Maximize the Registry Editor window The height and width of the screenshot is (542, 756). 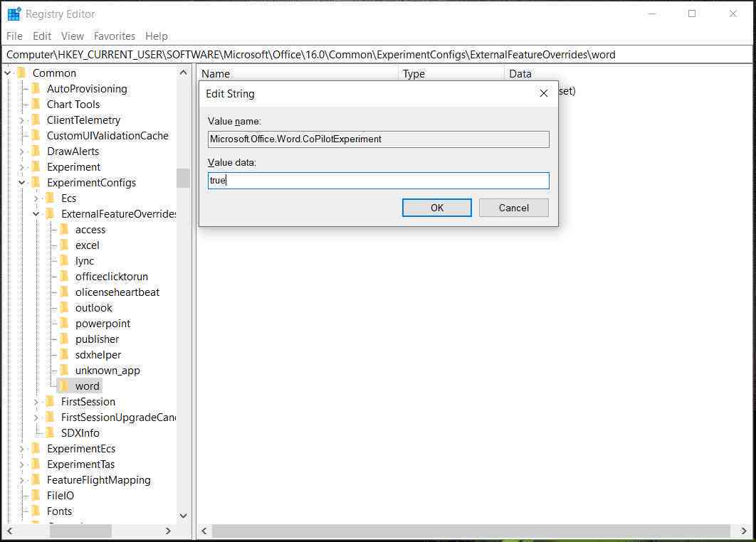692,14
